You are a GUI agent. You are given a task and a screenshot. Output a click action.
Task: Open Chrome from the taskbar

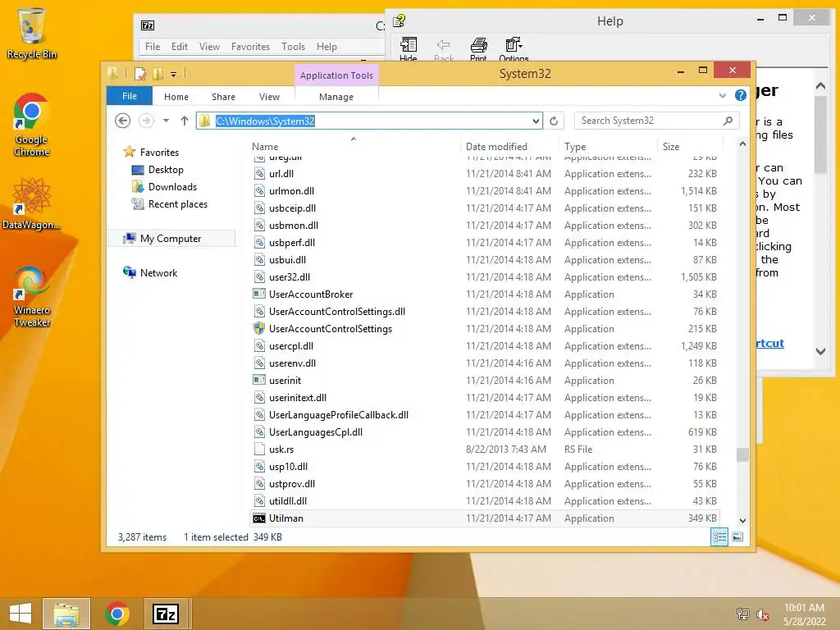tap(116, 614)
